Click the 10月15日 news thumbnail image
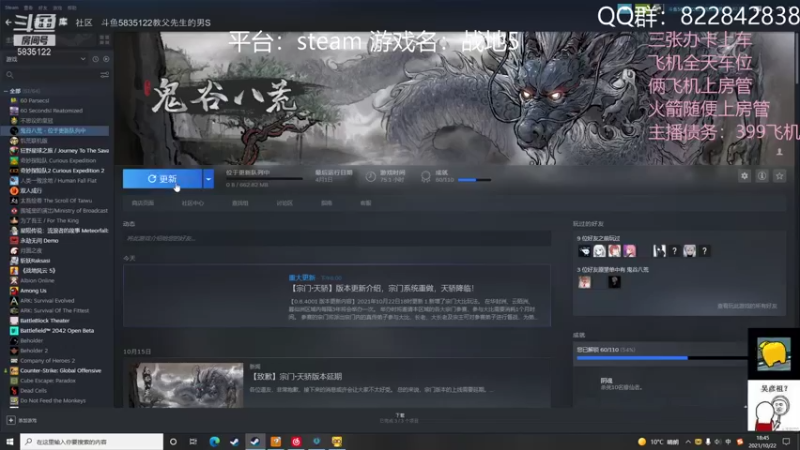 [186, 385]
